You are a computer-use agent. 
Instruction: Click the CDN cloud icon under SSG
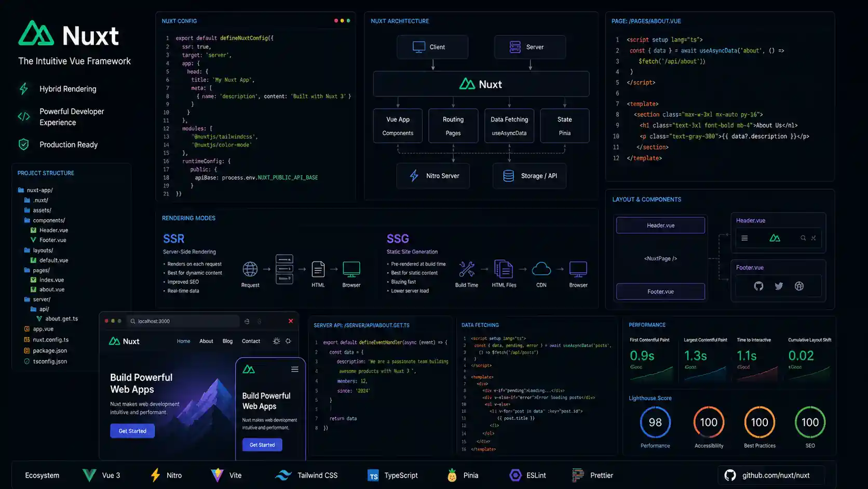tap(541, 269)
